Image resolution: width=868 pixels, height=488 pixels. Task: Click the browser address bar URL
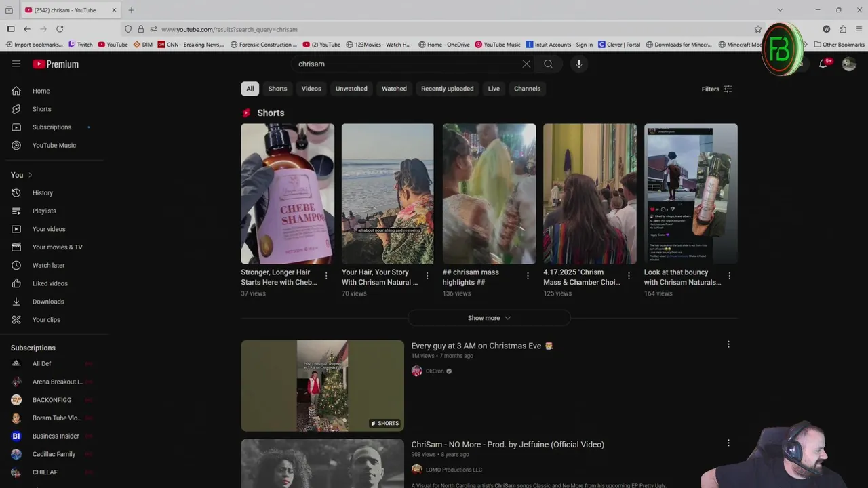[x=229, y=29]
